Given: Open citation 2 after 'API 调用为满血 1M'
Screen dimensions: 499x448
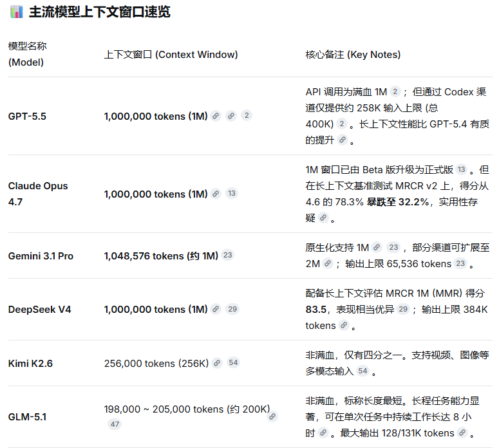Looking at the screenshot, I should 395,91.
